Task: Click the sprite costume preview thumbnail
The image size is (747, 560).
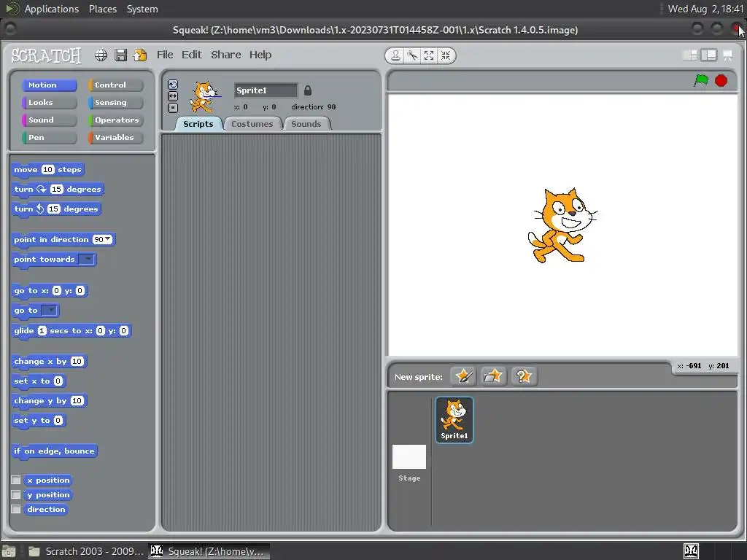Action: click(205, 98)
